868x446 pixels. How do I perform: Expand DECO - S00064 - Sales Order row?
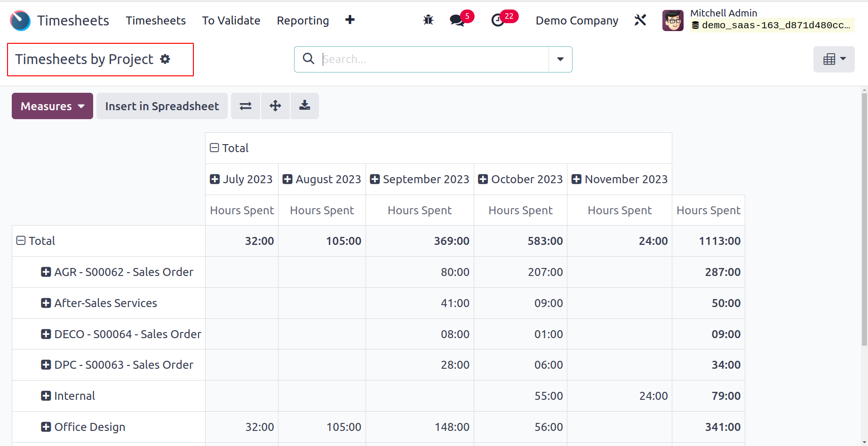click(46, 334)
